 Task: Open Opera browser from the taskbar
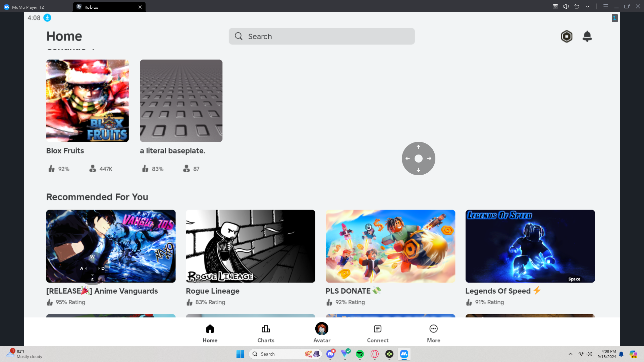[375, 354]
